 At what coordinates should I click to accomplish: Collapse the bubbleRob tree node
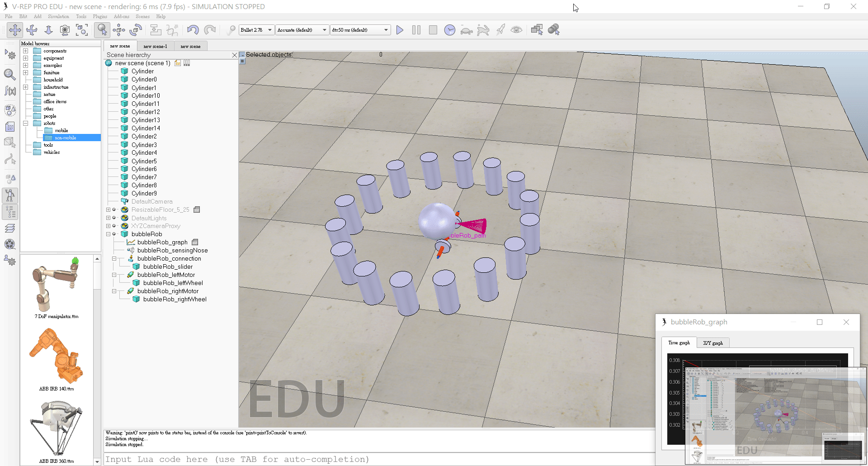coord(108,234)
